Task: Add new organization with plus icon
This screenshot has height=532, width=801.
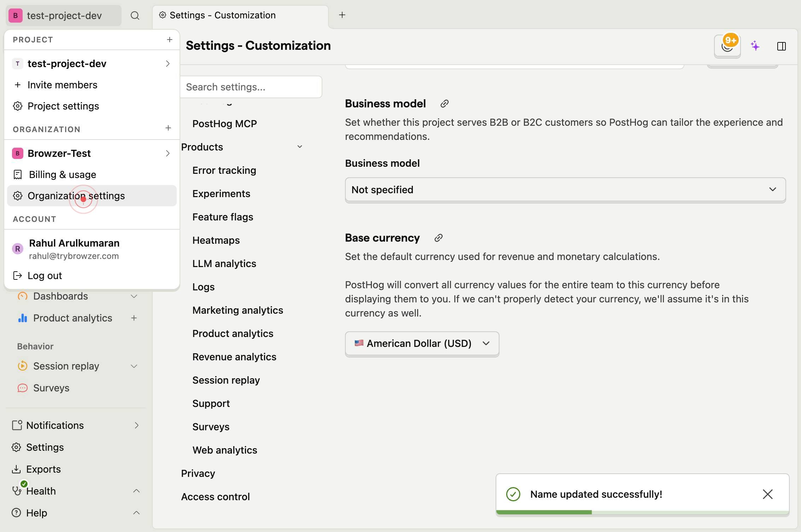Action: (x=168, y=128)
